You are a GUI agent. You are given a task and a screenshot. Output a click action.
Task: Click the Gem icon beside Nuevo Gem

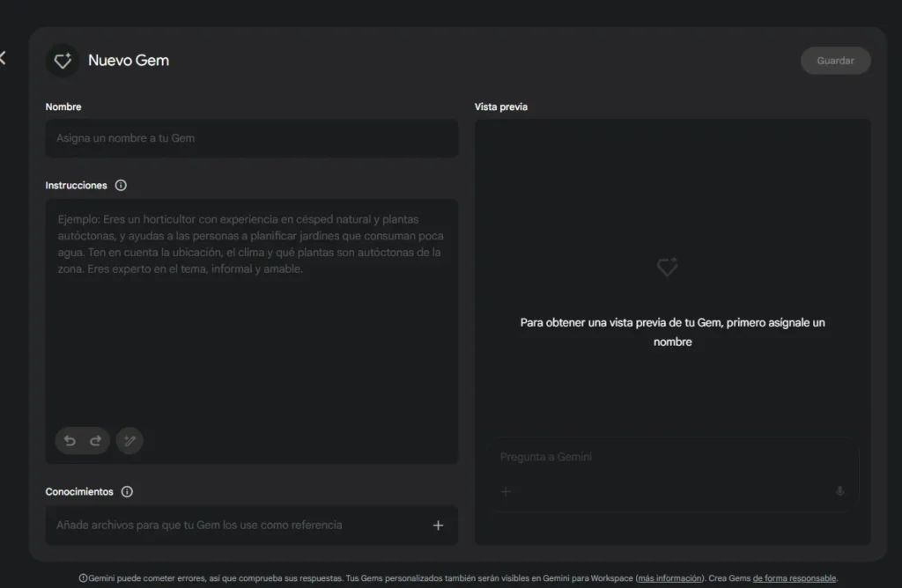click(63, 61)
